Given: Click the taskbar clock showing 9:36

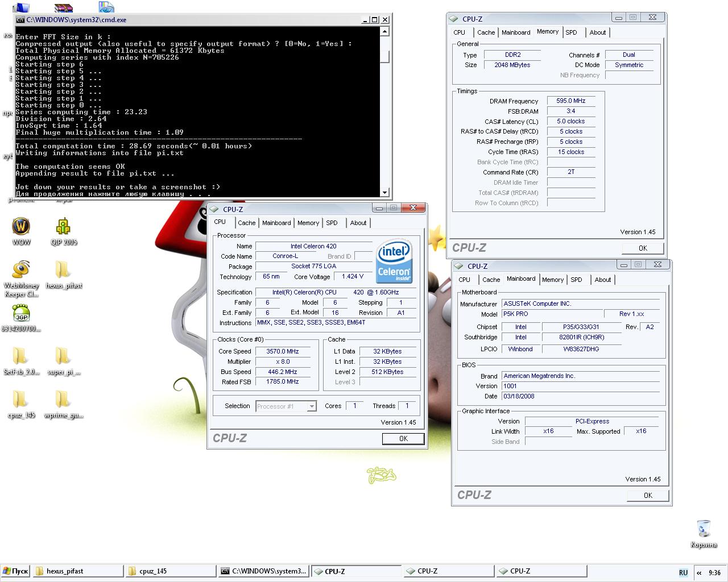Looking at the screenshot, I should coord(714,573).
